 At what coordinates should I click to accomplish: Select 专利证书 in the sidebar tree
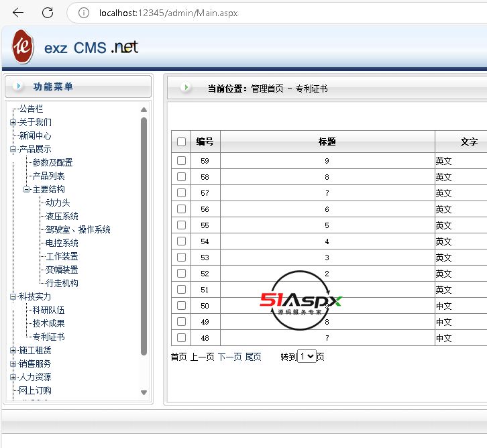point(48,337)
